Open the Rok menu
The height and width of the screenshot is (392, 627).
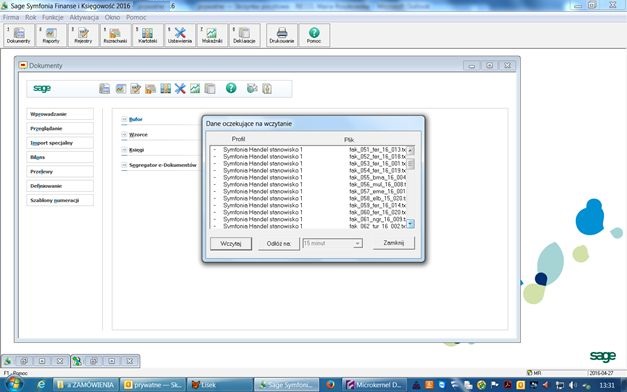coord(30,17)
